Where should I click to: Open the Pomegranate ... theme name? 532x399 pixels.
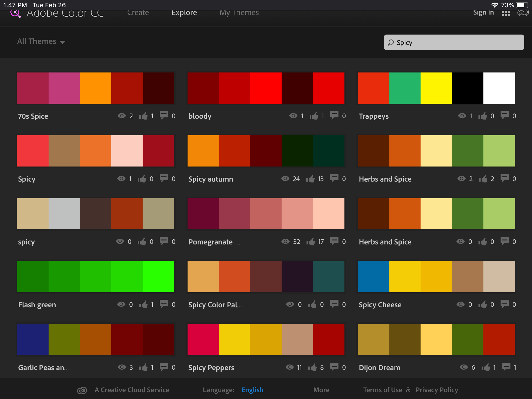click(x=214, y=242)
